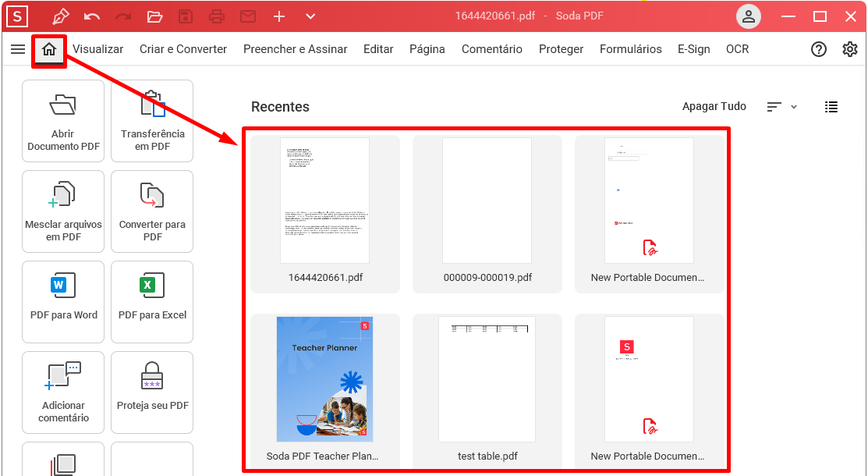Open the Comentário tab
The height and width of the screenshot is (476, 868).
coord(491,49)
